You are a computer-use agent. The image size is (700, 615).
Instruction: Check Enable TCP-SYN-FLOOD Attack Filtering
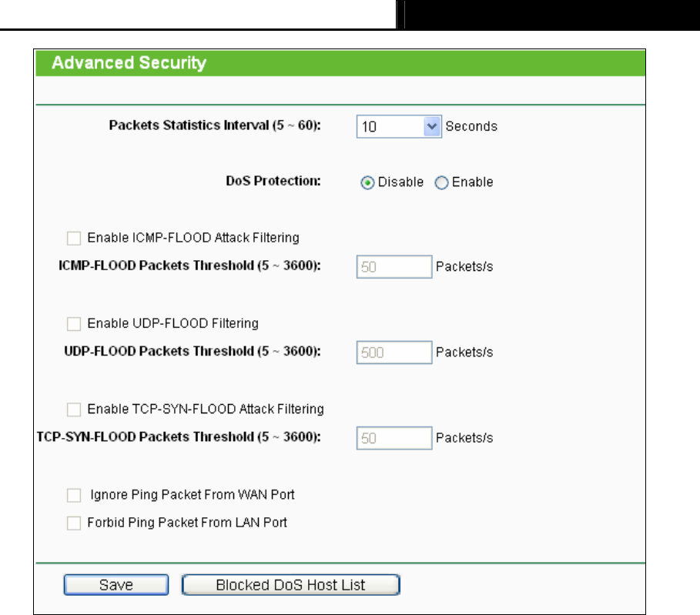74,409
